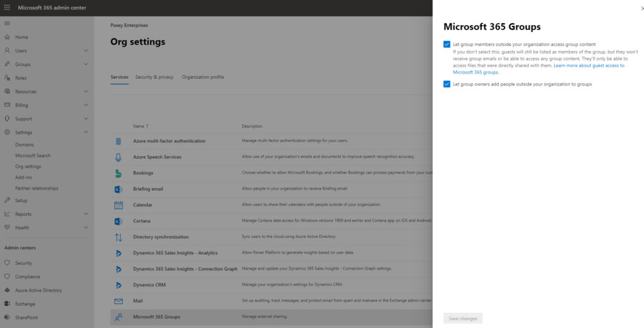Click the Security shield icon
Image resolution: width=644 pixels, height=328 pixels.
pos(7,263)
